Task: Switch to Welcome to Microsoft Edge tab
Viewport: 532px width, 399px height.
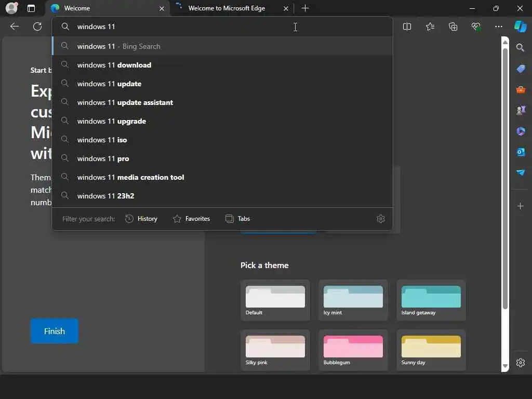Action: click(x=232, y=8)
